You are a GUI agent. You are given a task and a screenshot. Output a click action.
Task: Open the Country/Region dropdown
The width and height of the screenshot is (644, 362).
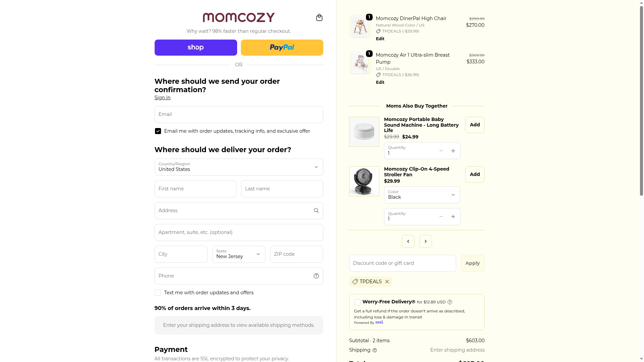click(x=238, y=167)
